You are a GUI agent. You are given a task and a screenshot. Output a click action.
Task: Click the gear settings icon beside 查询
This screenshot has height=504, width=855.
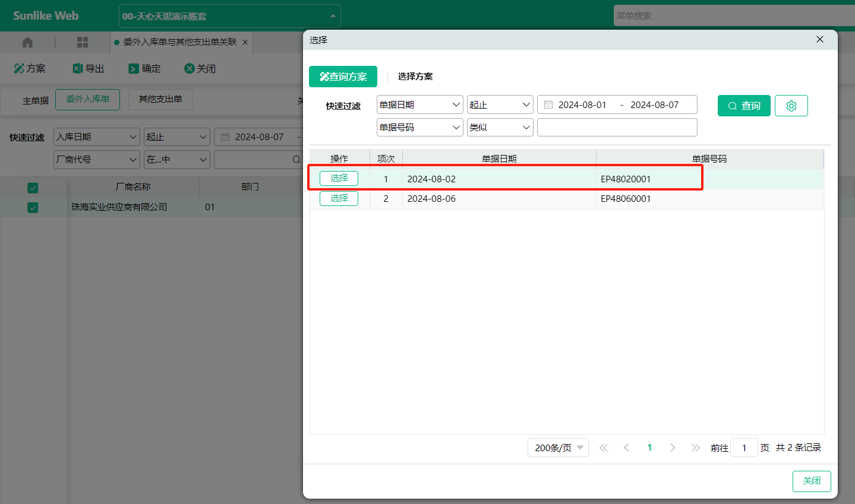(x=791, y=106)
